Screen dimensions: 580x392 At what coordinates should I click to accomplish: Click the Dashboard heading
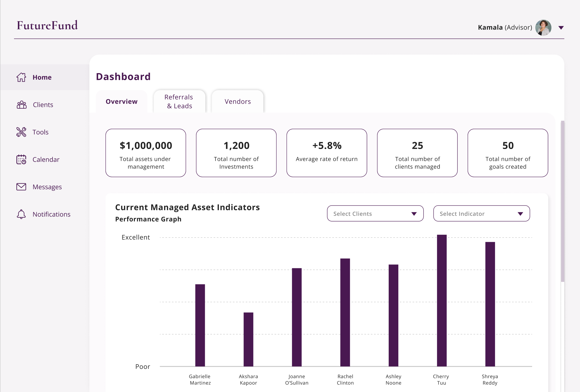(x=123, y=76)
